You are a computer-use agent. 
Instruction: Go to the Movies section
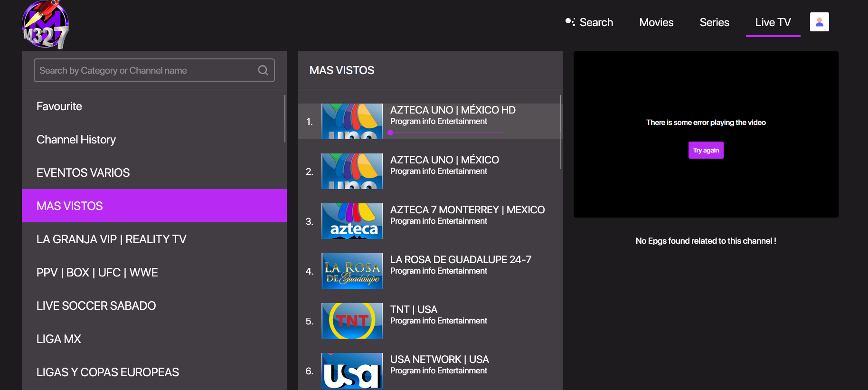[x=656, y=22]
